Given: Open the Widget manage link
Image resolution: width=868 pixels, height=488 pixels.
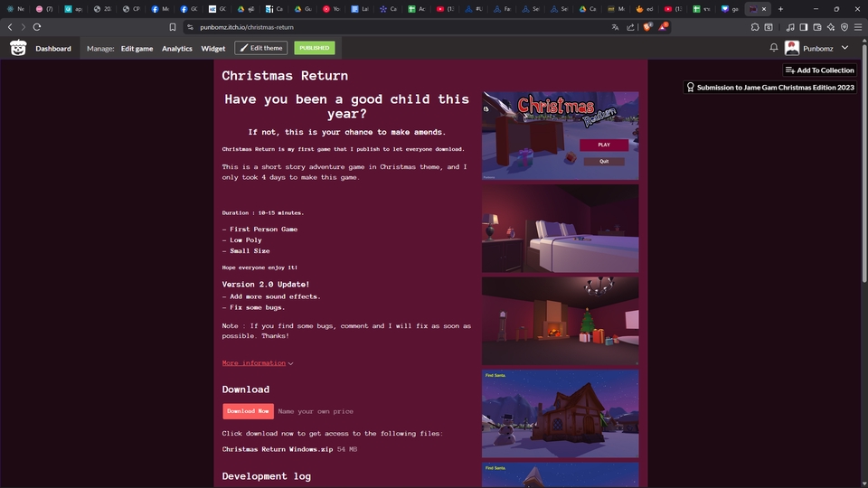Looking at the screenshot, I should 213,48.
